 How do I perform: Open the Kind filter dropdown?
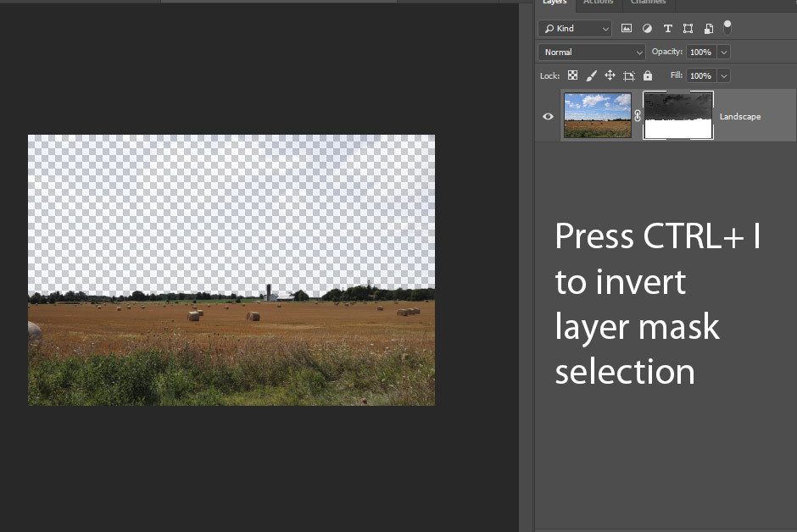[575, 28]
